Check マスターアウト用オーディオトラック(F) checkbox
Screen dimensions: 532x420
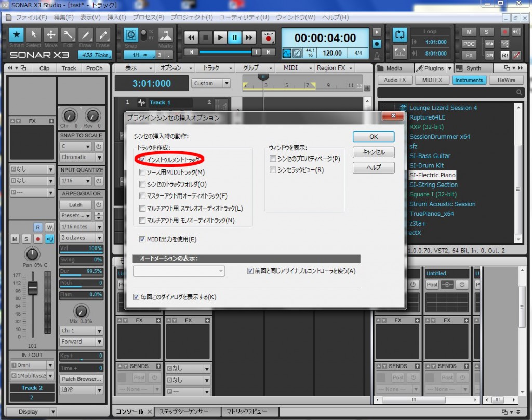click(142, 196)
